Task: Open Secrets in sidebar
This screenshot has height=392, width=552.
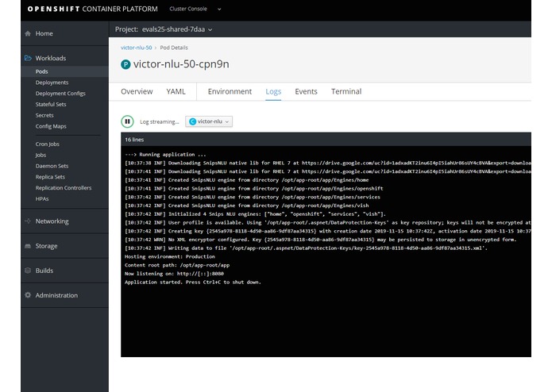Action: [44, 115]
